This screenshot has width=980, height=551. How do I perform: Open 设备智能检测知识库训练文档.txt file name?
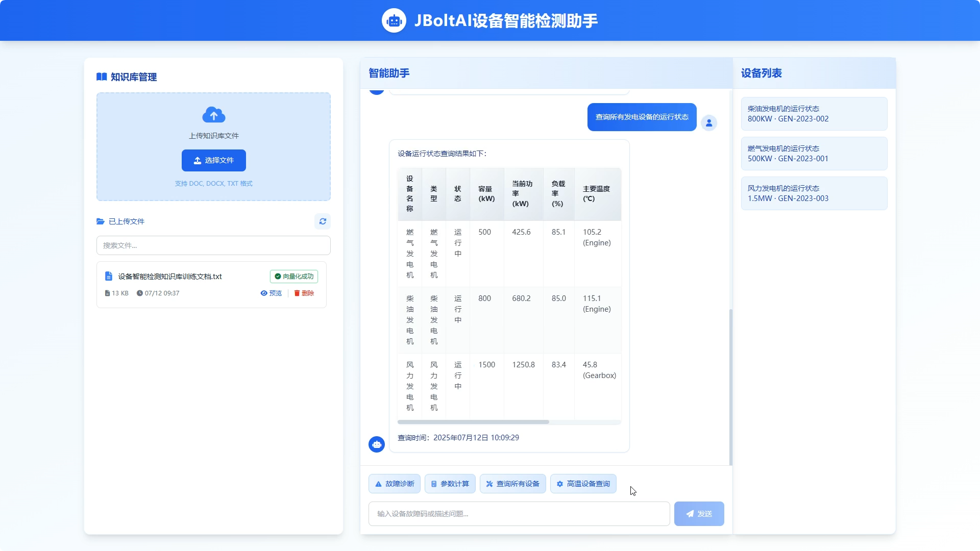tap(170, 277)
